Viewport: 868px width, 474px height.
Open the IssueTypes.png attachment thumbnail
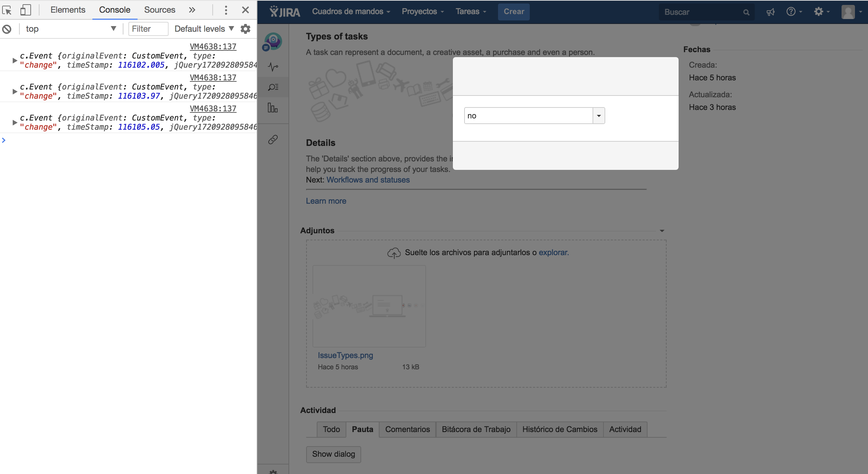[x=369, y=306]
